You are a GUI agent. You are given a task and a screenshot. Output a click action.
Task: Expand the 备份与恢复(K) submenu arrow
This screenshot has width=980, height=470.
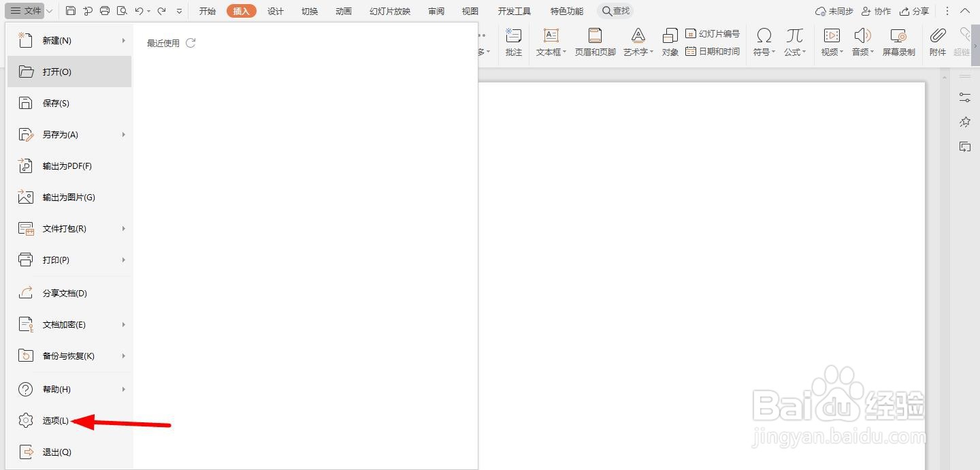[124, 356]
